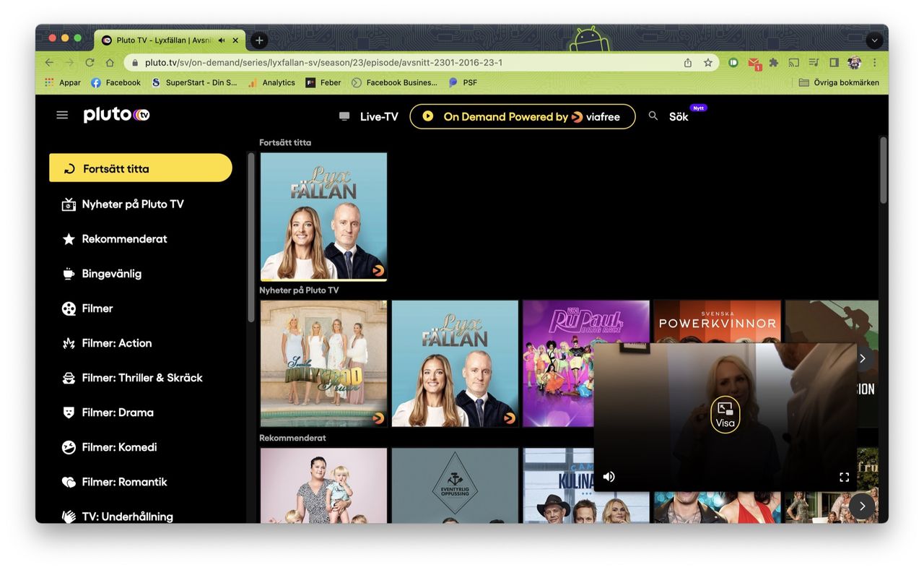Switch to the Live-TV tab
Screen dimensions: 924x570
tap(369, 116)
